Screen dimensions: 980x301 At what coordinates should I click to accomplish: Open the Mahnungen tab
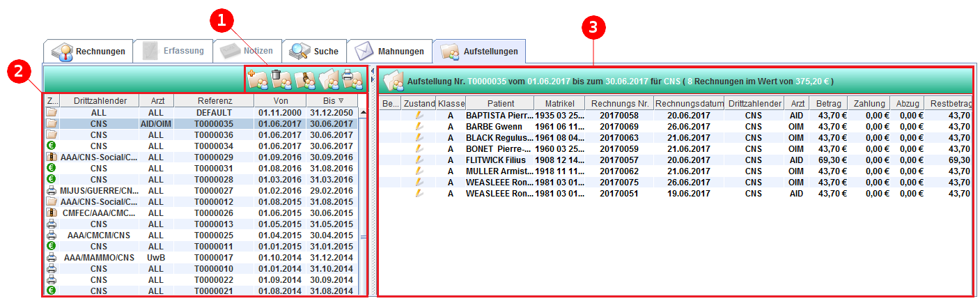coord(389,52)
